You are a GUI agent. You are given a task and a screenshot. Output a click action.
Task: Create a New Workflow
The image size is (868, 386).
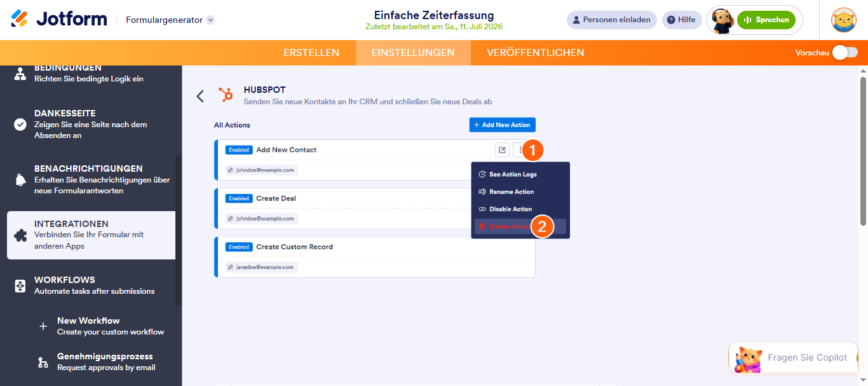tap(111, 326)
